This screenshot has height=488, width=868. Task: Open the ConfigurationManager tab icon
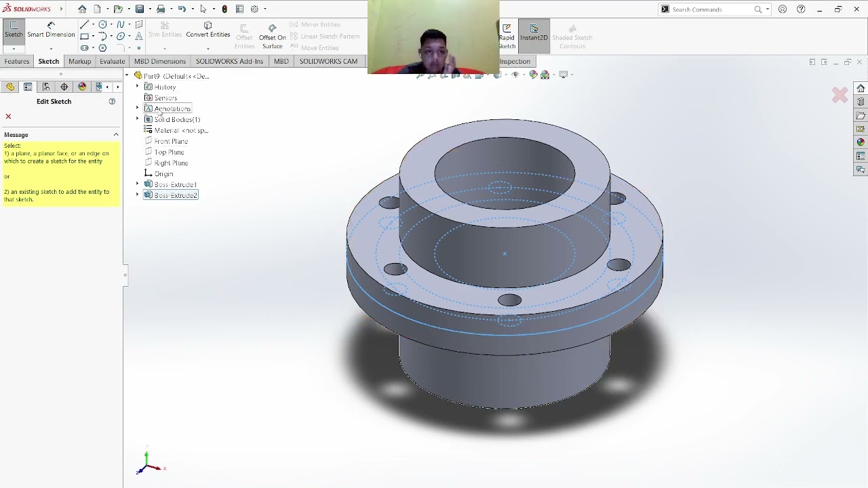[46, 87]
